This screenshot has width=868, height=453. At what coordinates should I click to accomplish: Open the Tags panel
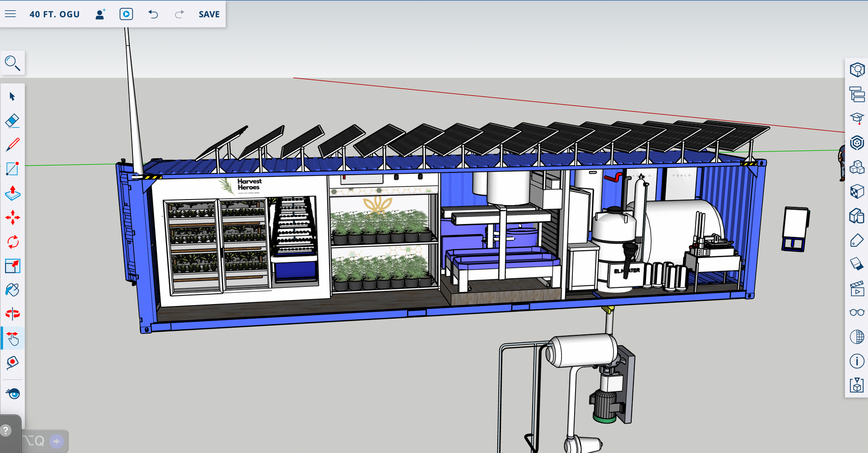[856, 240]
